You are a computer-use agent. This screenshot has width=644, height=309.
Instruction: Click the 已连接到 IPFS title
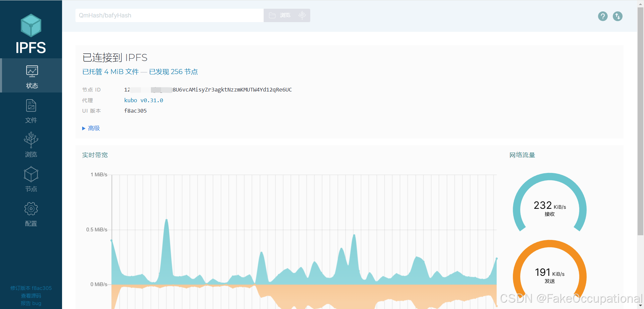tap(115, 58)
